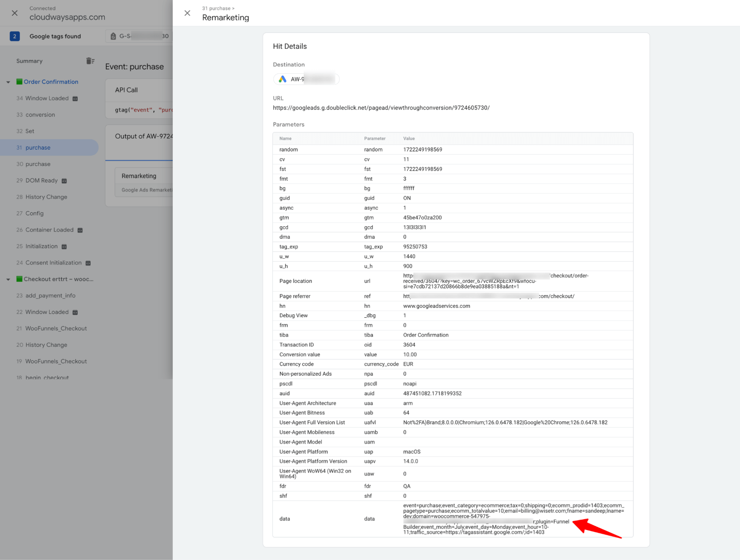Collapse the Order Confirmation page group
Viewport: 740px width, 560px height.
coord(8,82)
